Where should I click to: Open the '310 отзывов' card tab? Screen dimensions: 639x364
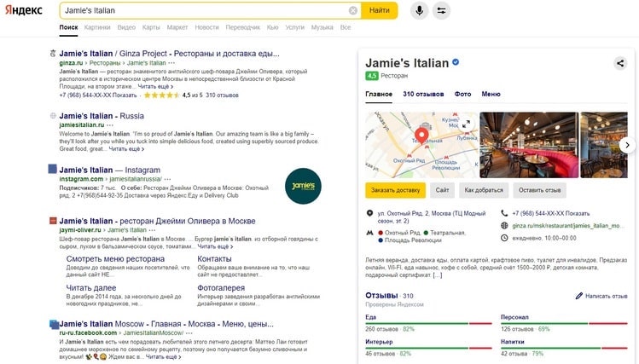423,94
